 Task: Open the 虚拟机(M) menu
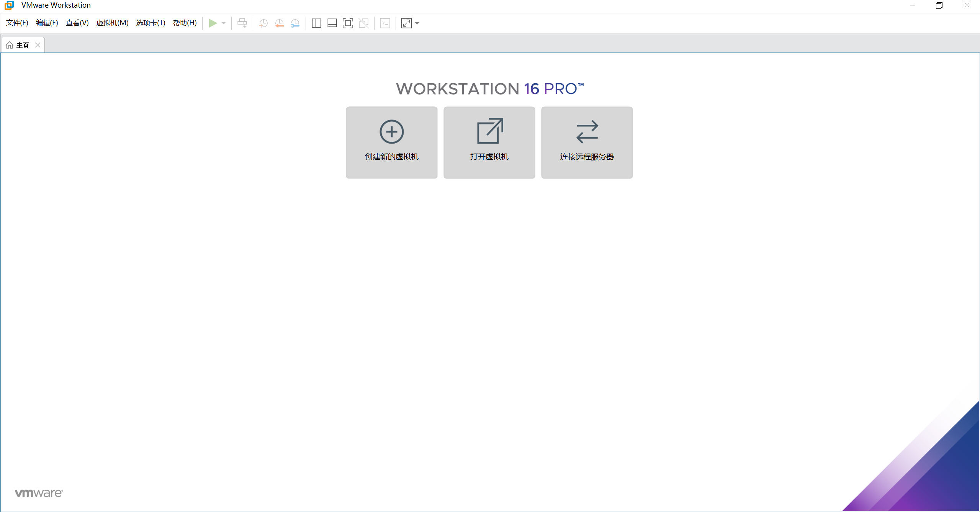[112, 23]
